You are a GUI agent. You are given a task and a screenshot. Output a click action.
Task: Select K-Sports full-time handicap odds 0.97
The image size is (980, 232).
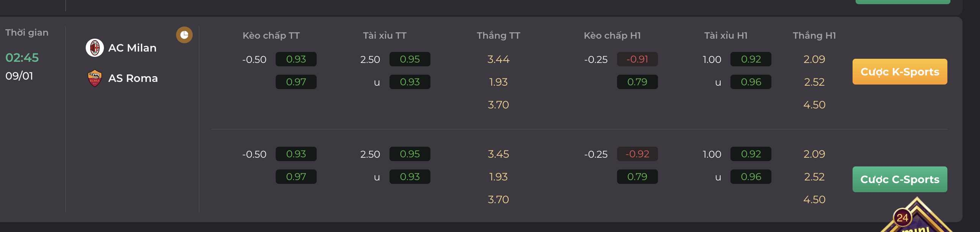tap(296, 82)
